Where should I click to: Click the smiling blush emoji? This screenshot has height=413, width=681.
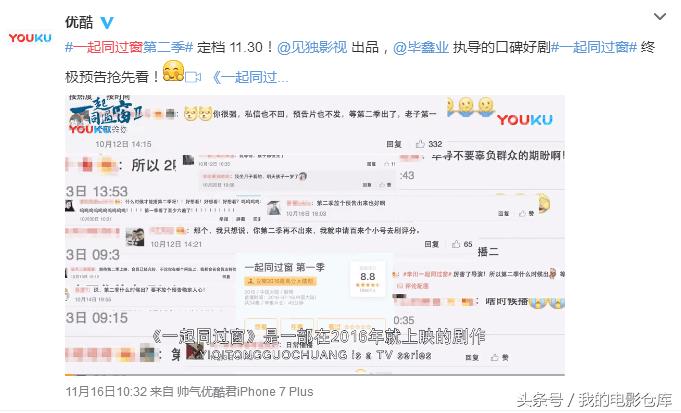[173, 71]
